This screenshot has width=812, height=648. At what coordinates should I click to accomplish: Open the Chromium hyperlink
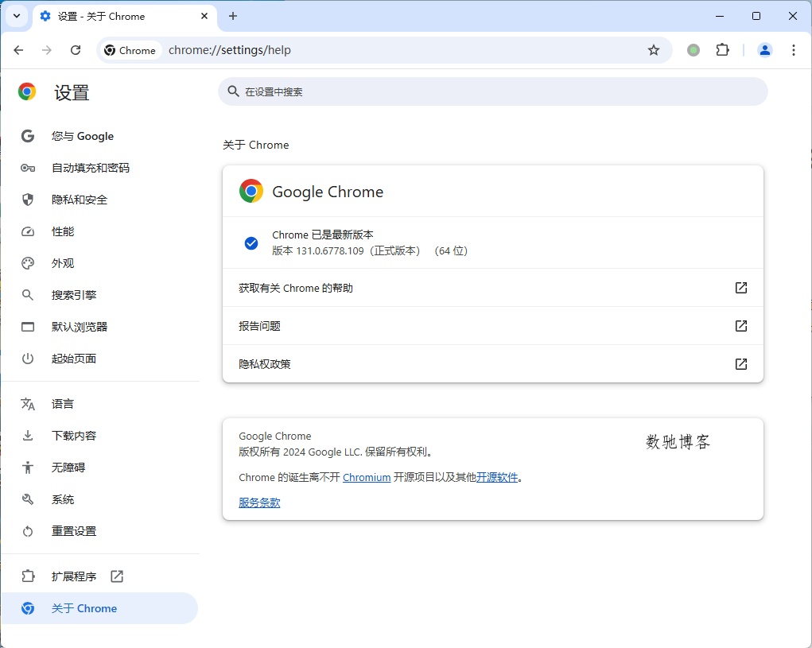pos(367,477)
